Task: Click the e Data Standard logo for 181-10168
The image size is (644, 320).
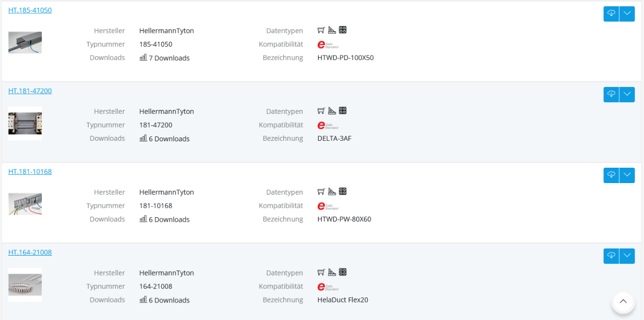Action: pos(328,206)
